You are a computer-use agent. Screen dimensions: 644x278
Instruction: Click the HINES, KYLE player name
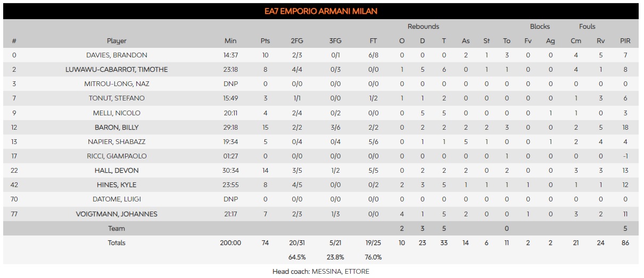(x=117, y=185)
